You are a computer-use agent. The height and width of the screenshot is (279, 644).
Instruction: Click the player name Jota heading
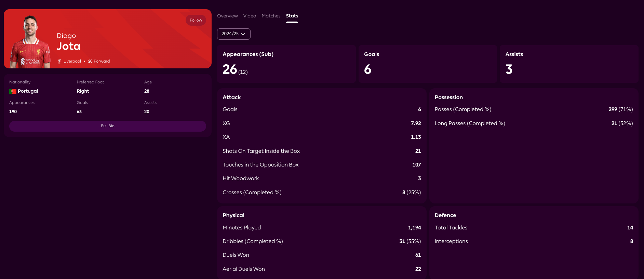click(x=68, y=46)
